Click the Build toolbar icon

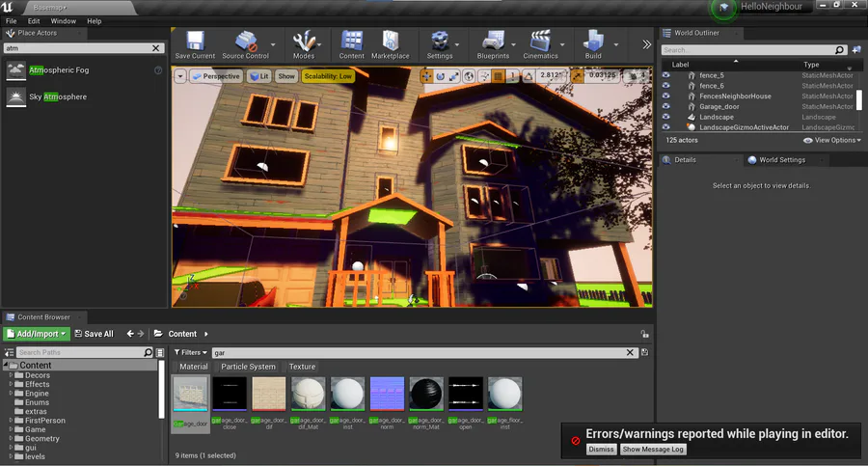593,45
